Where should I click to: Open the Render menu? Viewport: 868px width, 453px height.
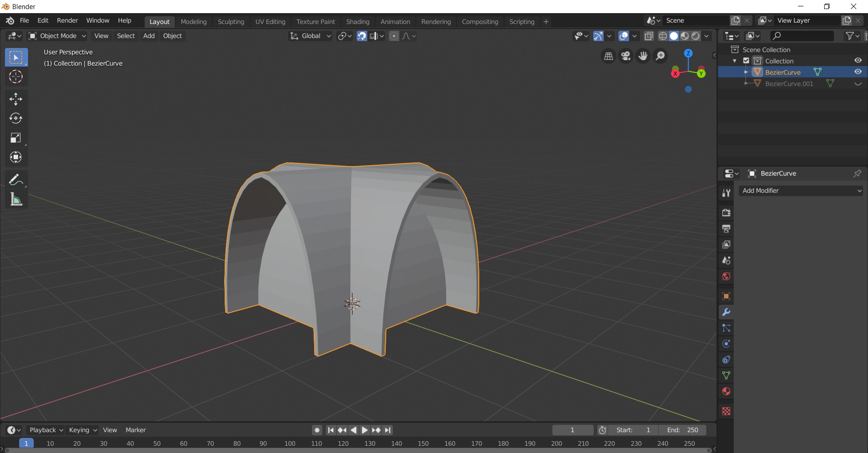coord(67,20)
